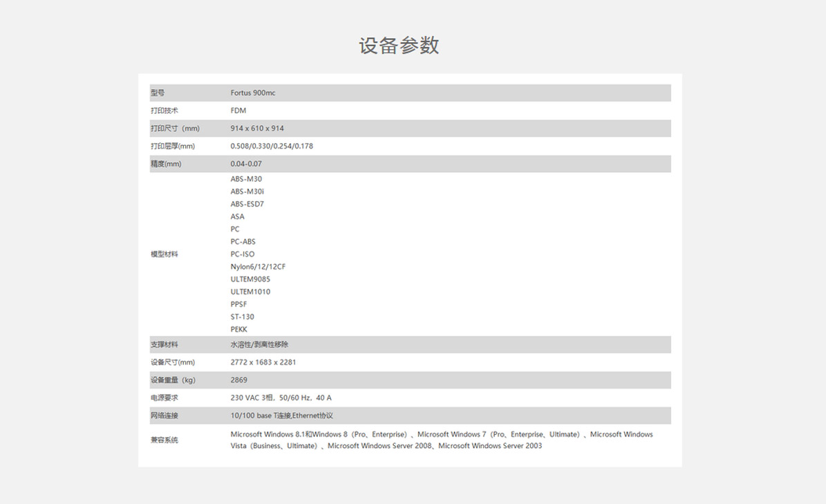Select the machine size "2772 x 1683 x 2281"
This screenshot has height=504, width=826.
coord(263,362)
